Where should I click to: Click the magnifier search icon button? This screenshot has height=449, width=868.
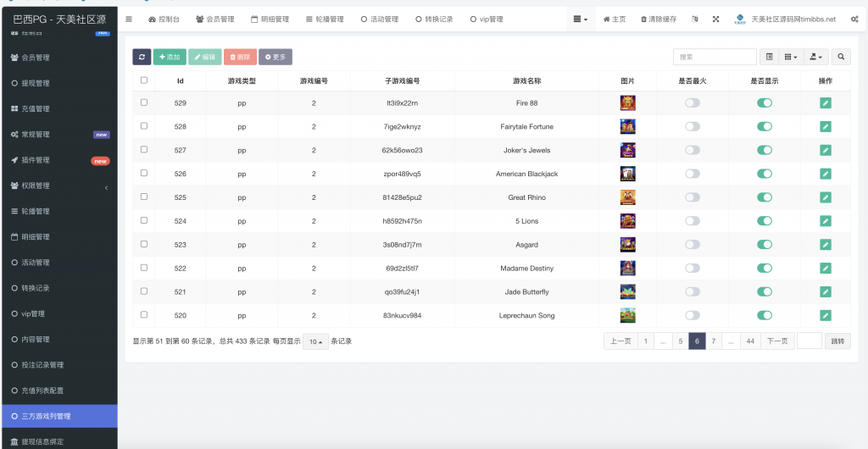pyautogui.click(x=841, y=57)
